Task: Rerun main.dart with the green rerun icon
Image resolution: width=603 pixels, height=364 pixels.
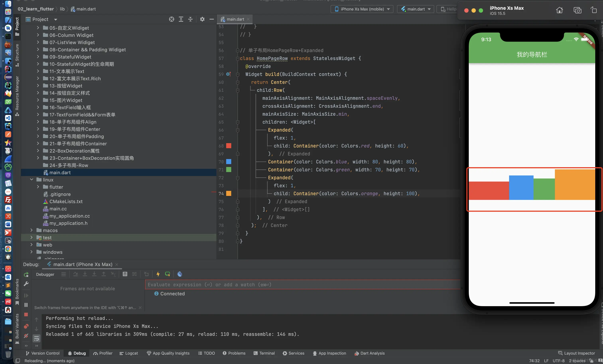Action: pyautogui.click(x=26, y=274)
